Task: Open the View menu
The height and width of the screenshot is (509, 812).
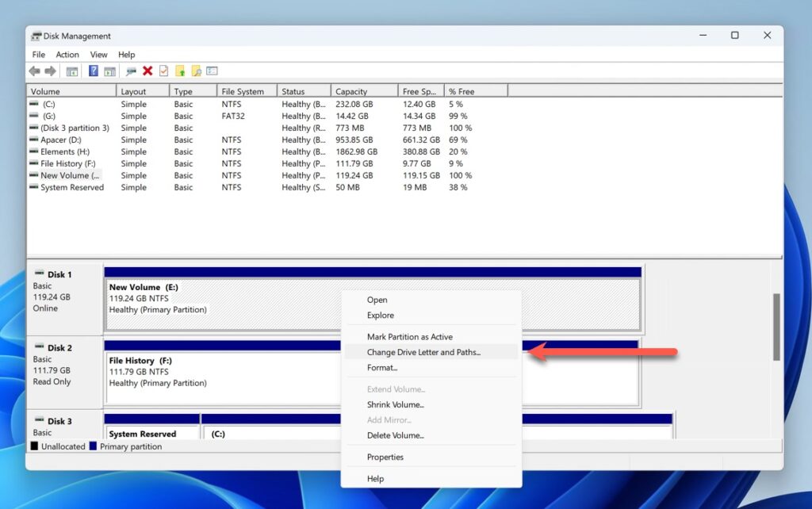Action: point(98,54)
